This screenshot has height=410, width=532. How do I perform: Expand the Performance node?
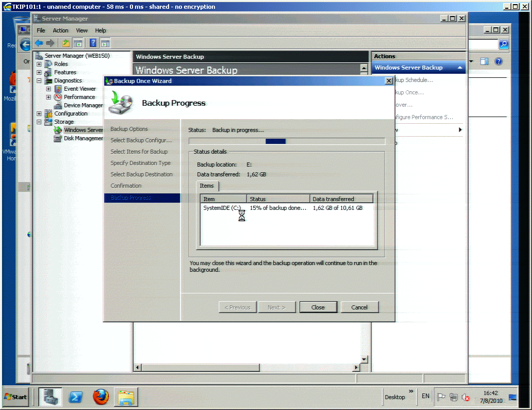[x=48, y=97]
